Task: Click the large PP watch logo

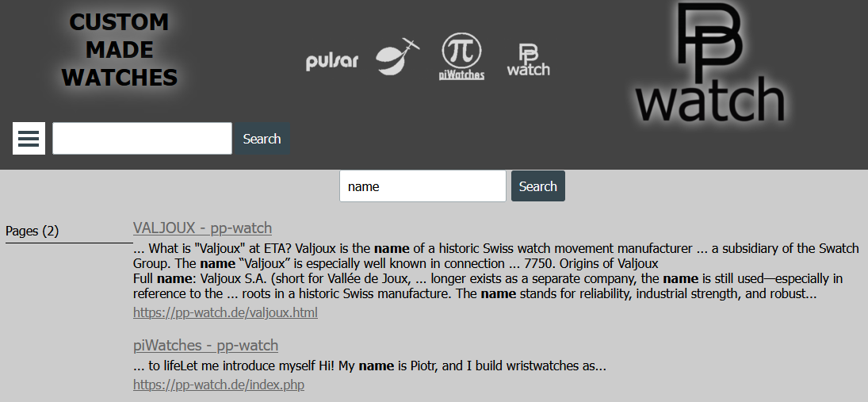Action: 709,65
